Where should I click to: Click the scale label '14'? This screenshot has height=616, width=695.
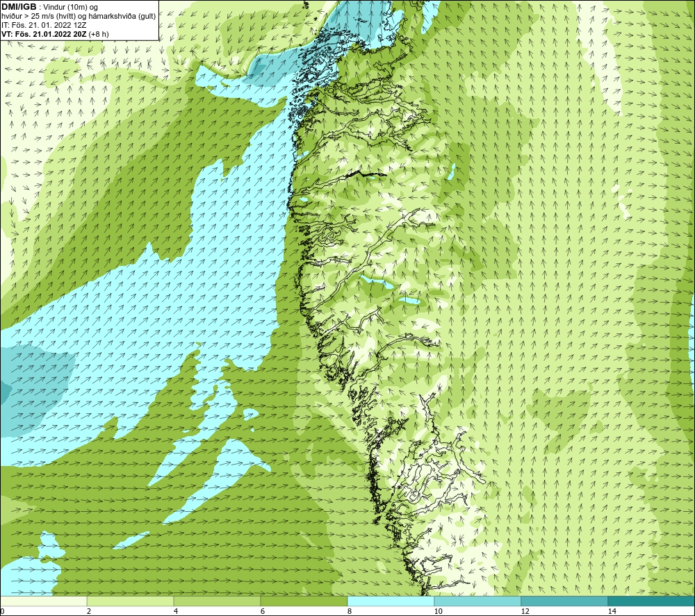point(612,611)
